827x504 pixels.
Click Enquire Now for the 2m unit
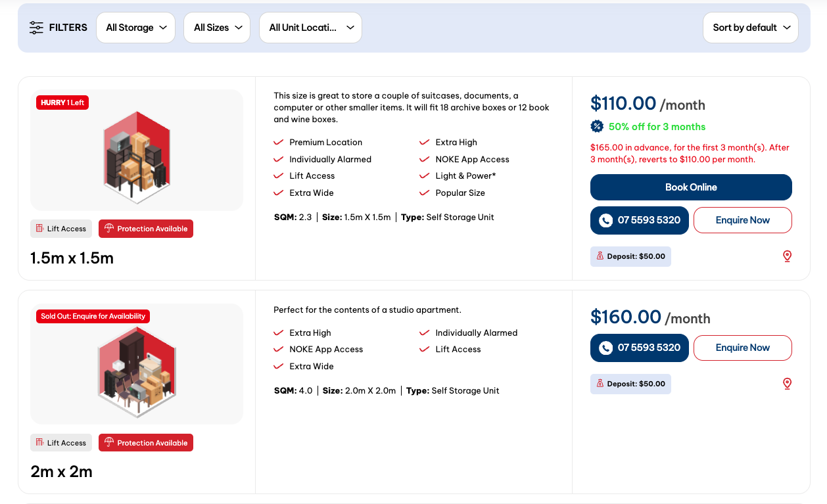(x=742, y=348)
